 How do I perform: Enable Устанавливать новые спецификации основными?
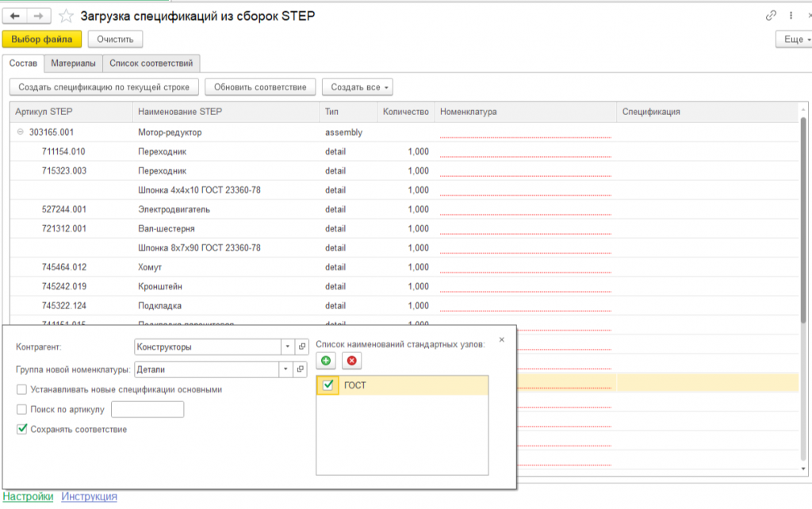(21, 389)
